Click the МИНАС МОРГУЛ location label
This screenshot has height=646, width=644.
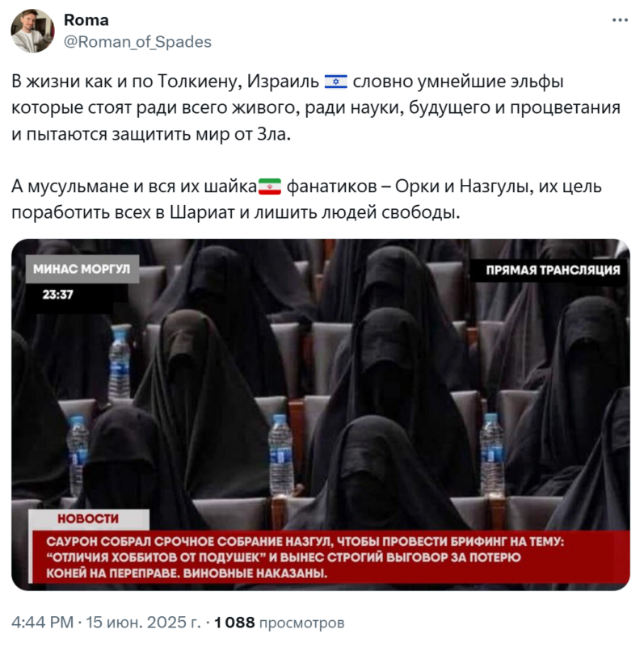pos(82,269)
